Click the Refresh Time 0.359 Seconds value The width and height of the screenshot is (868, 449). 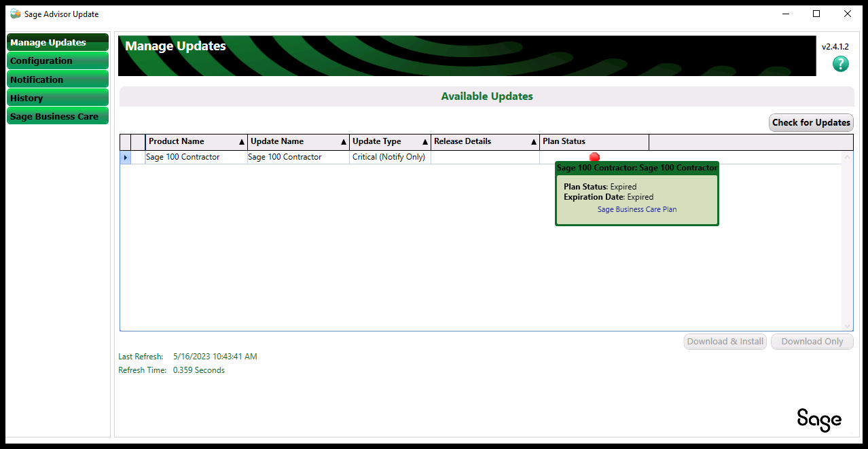click(x=199, y=370)
